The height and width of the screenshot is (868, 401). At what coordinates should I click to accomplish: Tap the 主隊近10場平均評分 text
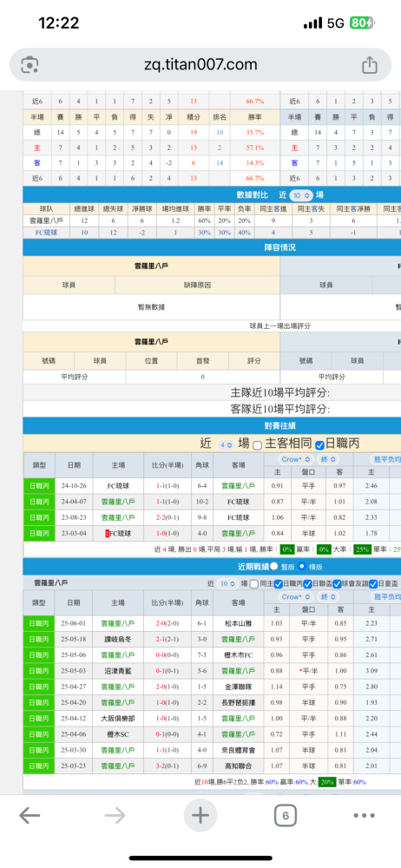(x=280, y=393)
